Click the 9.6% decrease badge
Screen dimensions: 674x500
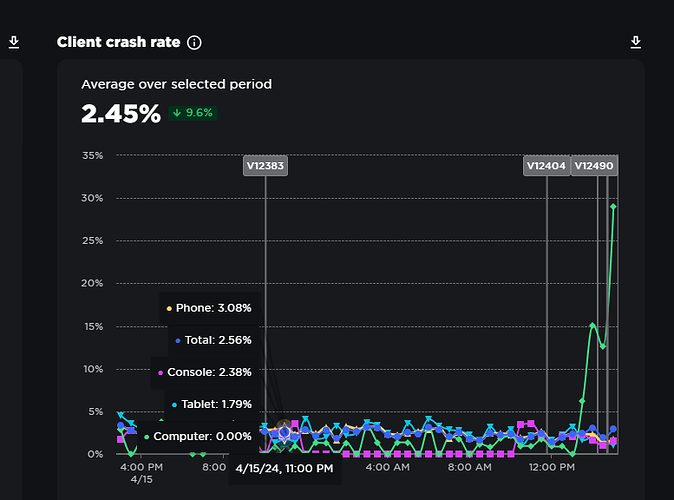[x=193, y=113]
